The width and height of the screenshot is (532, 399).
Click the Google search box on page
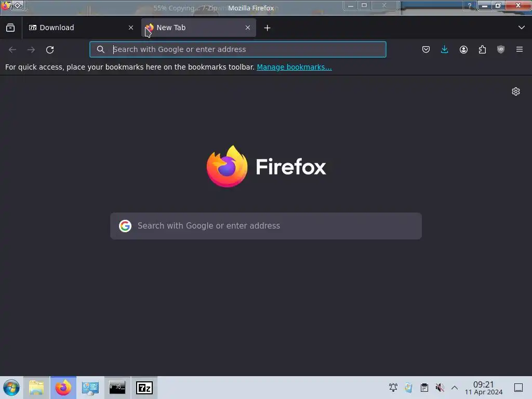point(266,226)
